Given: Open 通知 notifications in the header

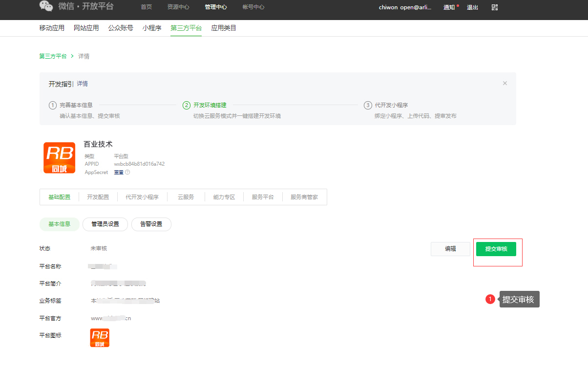Looking at the screenshot, I should (449, 7).
